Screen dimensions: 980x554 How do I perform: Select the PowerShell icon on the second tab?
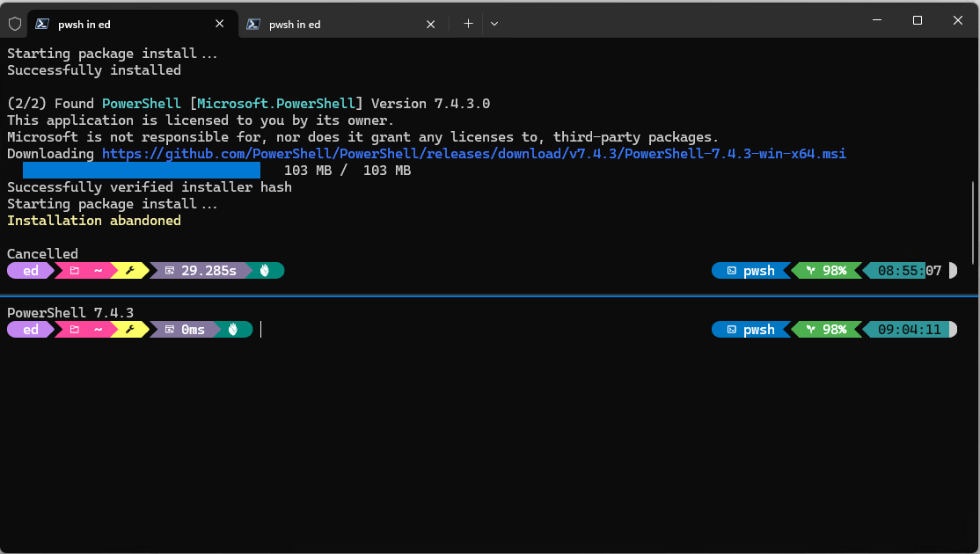click(x=253, y=24)
